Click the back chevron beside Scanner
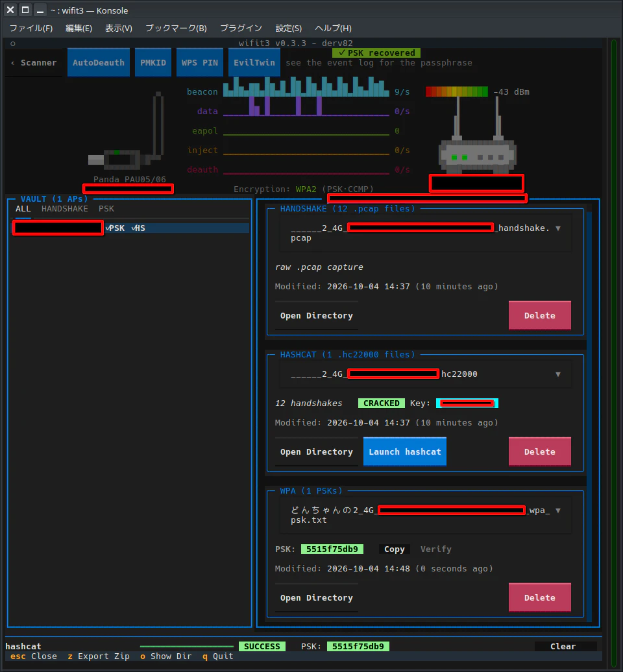Viewport: 623px width, 672px height. coord(12,63)
